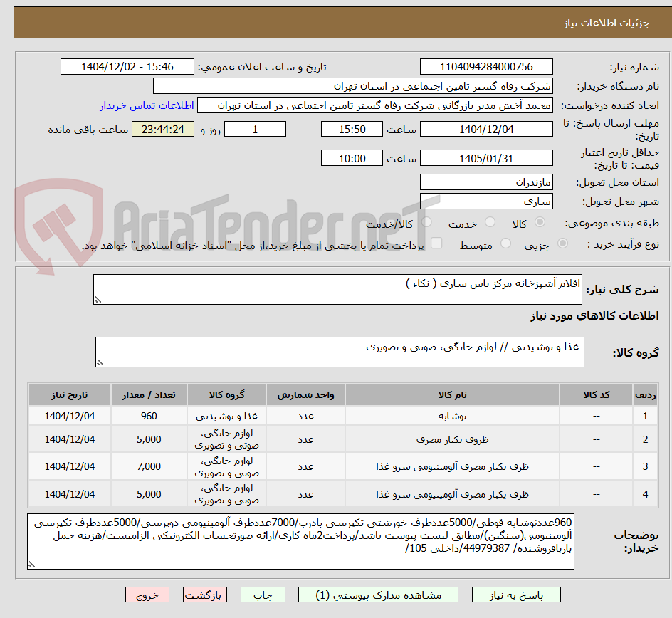This screenshot has width=672, height=618.
Task: Click the delivery province field مازندران
Action: point(486,182)
